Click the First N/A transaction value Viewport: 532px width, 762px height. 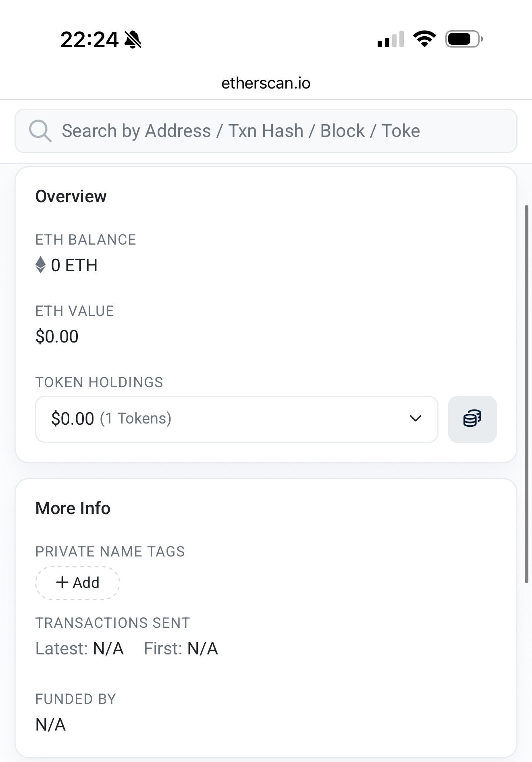pyautogui.click(x=203, y=649)
